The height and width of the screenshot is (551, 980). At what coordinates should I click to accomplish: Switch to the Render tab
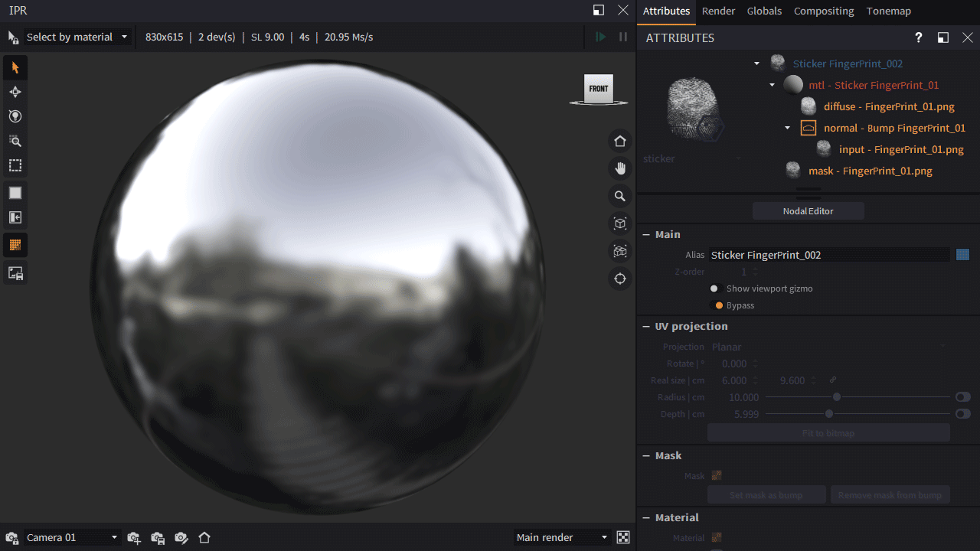coord(718,11)
